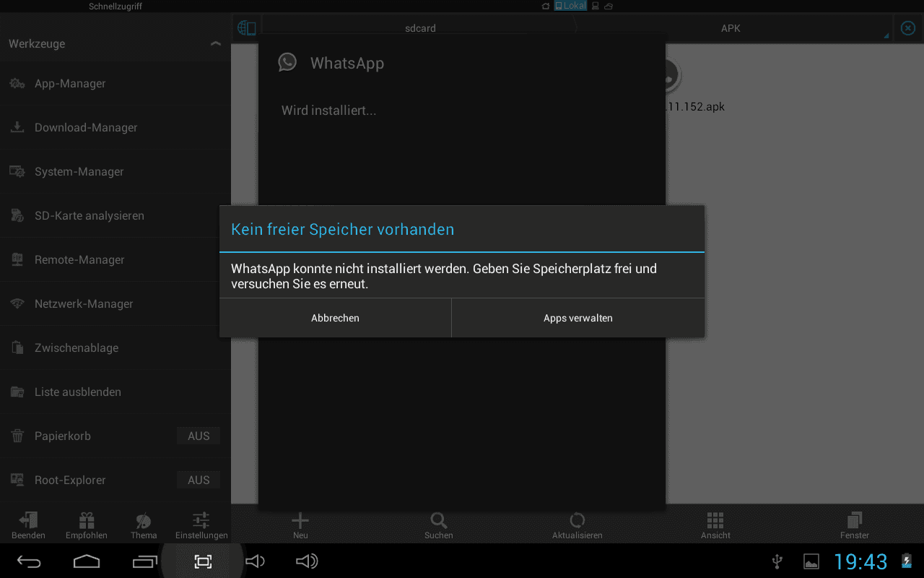Tap Android home navigation button
924x578 pixels.
click(x=87, y=561)
